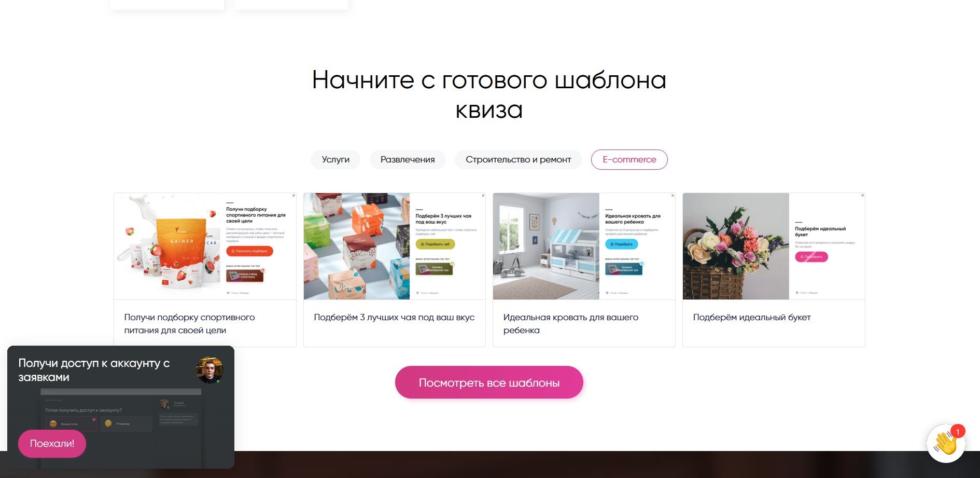980x478 pixels.
Task: Click the consultant avatar in the popup
Action: point(209,370)
